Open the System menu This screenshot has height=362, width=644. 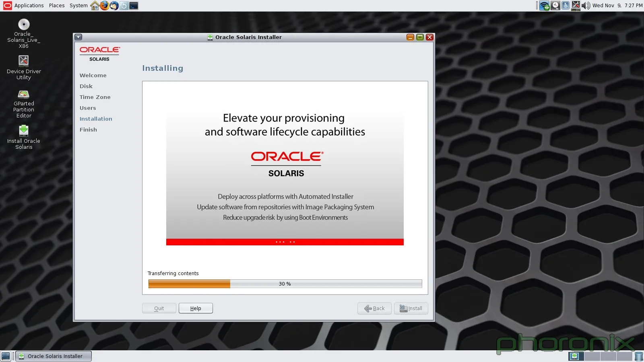(78, 6)
